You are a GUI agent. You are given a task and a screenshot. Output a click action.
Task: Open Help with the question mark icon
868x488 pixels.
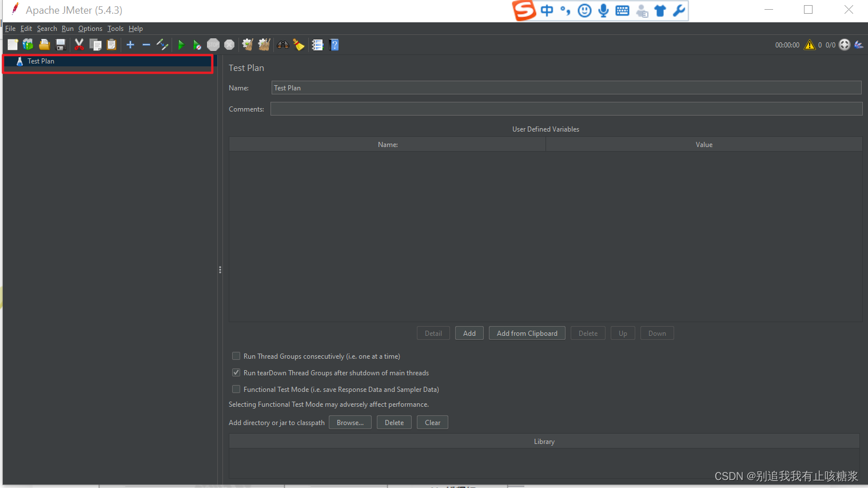click(x=335, y=45)
